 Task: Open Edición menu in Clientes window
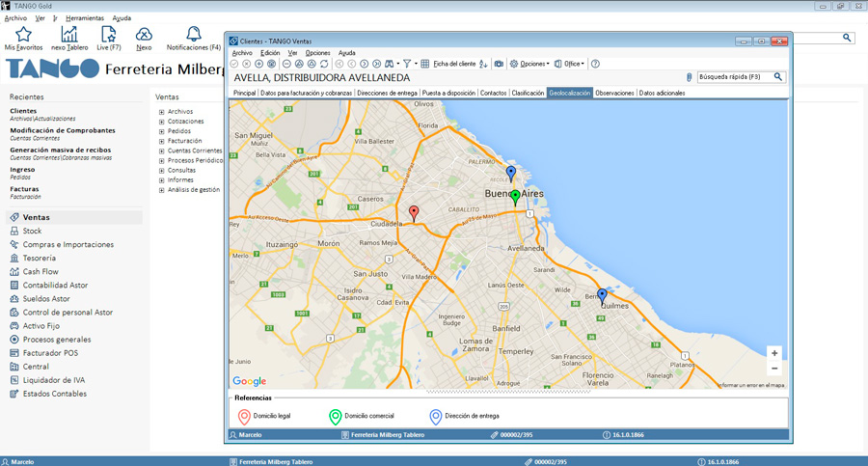click(x=270, y=53)
